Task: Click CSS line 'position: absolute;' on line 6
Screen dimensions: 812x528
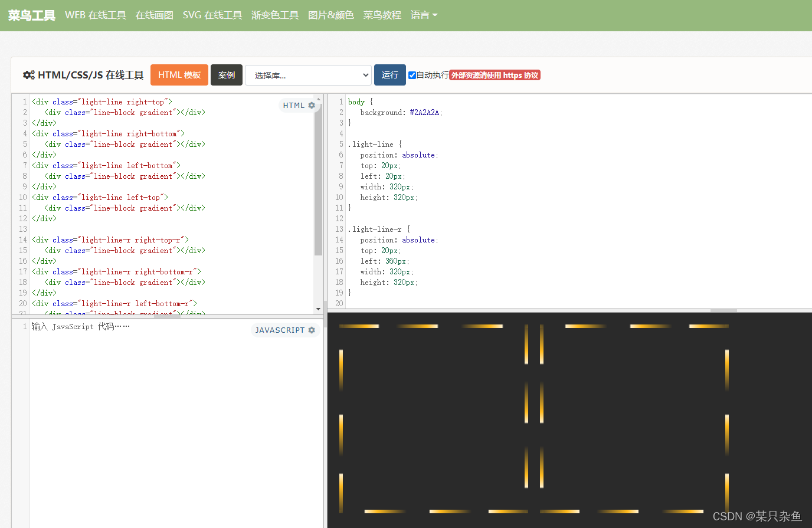Action: click(x=400, y=155)
